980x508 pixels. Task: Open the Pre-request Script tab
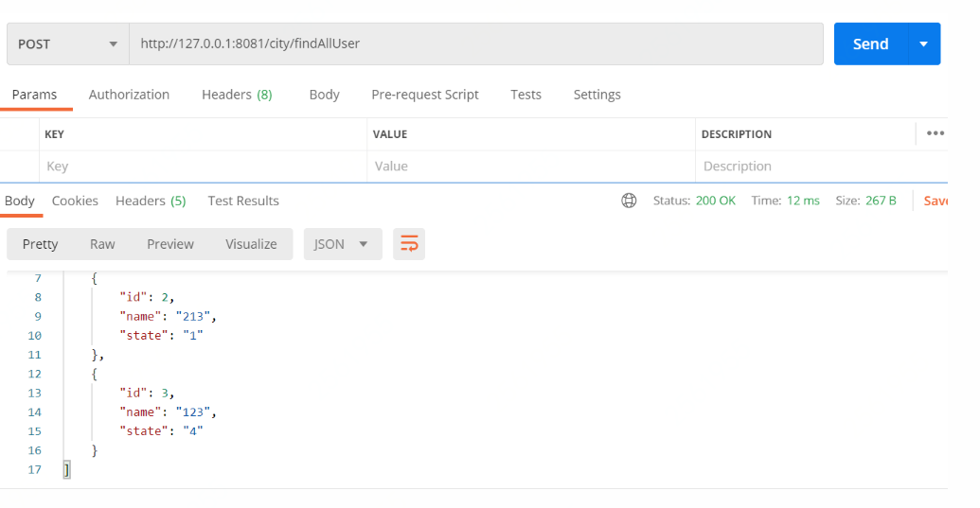[425, 95]
